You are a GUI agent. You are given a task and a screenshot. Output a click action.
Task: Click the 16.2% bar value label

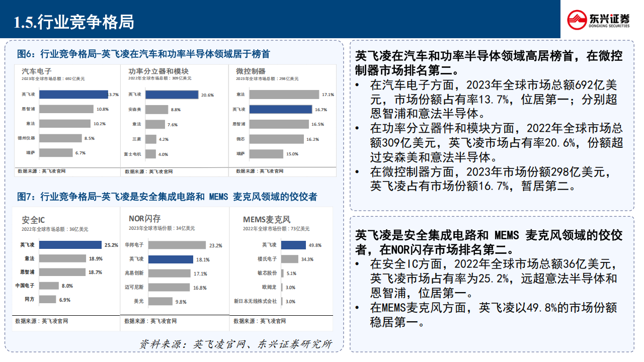[312, 139]
